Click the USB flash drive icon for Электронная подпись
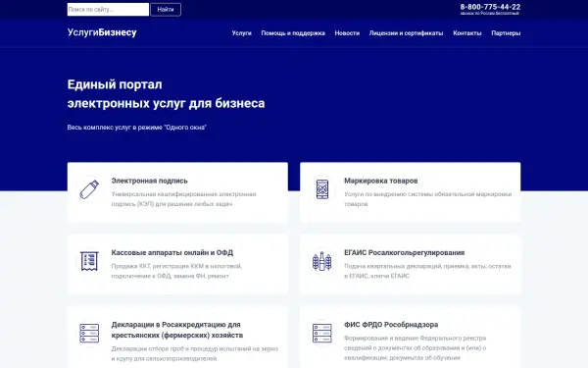Image resolution: width=588 pixels, height=368 pixels. tap(89, 189)
